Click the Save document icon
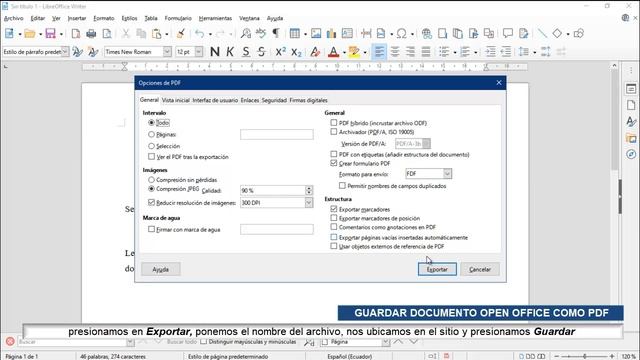 click(x=50, y=33)
